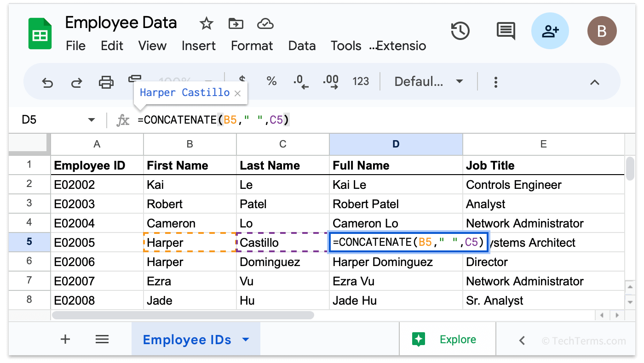Open the Insert menu
The width and height of the screenshot is (644, 363).
pyautogui.click(x=199, y=46)
